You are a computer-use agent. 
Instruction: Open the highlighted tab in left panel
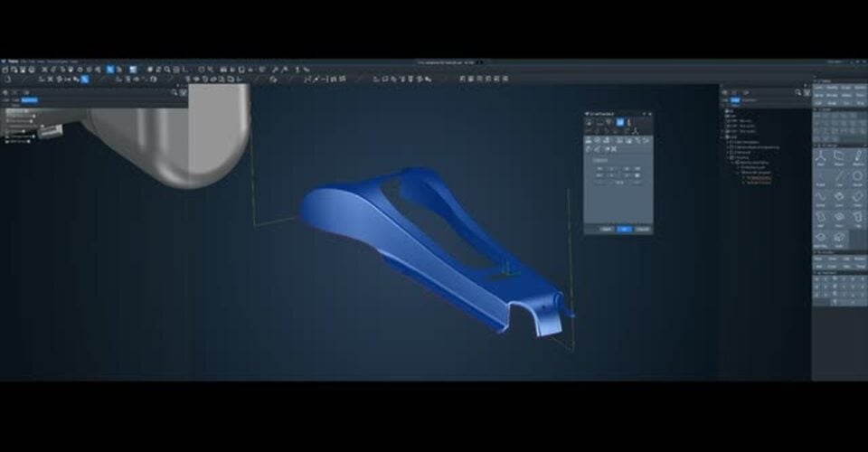pos(29,100)
